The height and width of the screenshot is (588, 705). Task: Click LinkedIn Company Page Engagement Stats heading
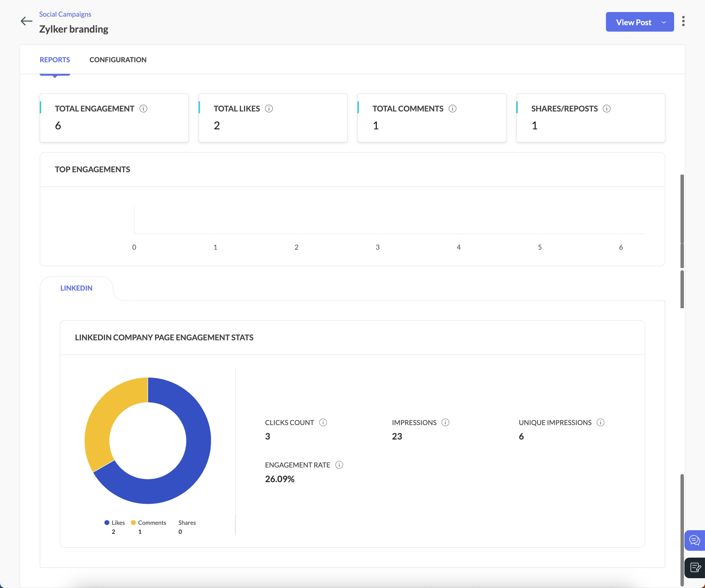(164, 338)
